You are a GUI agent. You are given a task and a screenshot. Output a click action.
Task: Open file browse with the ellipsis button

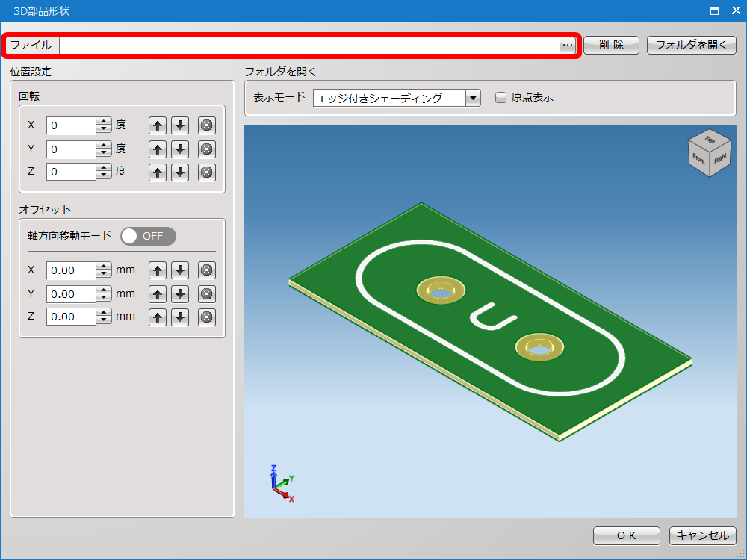(x=568, y=46)
